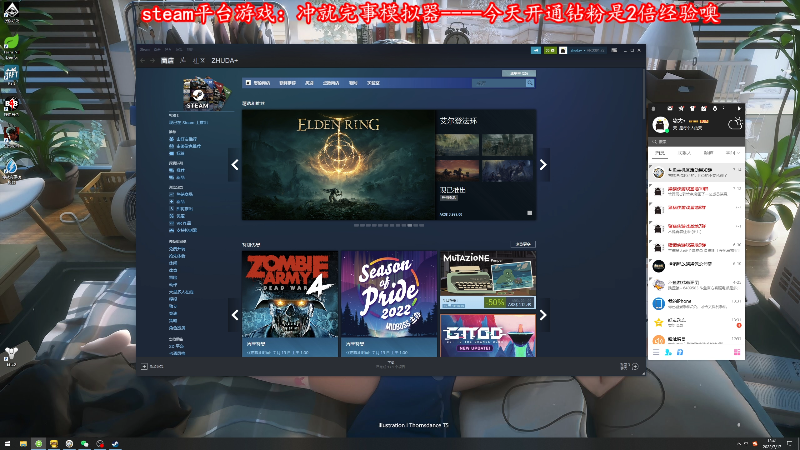Screen dimensions: 800x450
Task: Open the third store navigation menu item
Action: tap(309, 83)
